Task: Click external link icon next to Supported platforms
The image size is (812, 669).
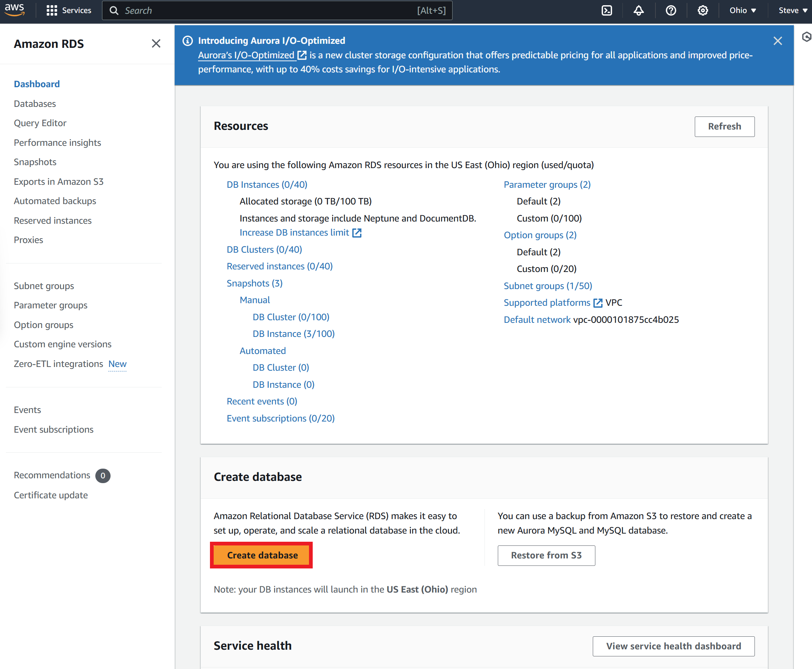Action: (598, 303)
